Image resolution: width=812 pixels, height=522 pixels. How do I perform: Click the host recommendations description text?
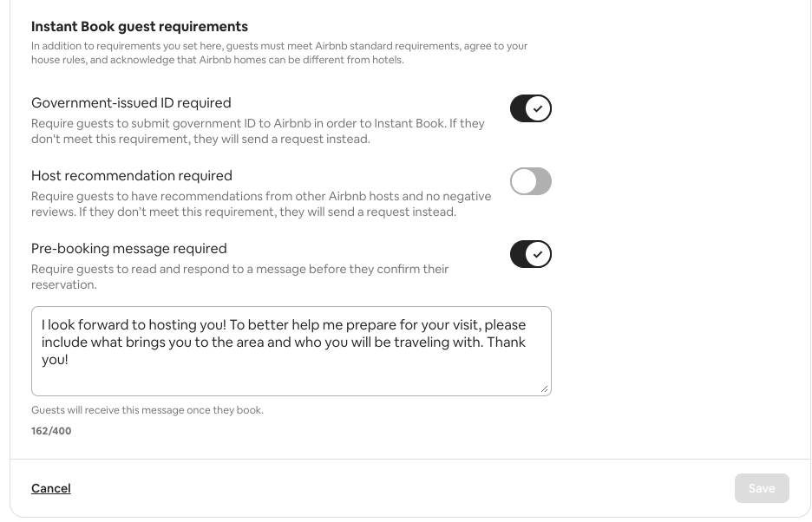tap(261, 204)
